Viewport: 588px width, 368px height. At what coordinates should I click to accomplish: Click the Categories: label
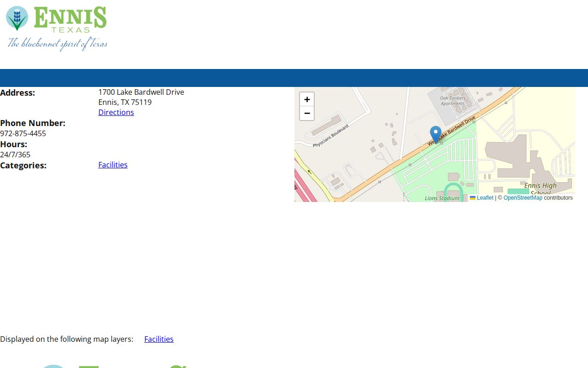pos(23,165)
